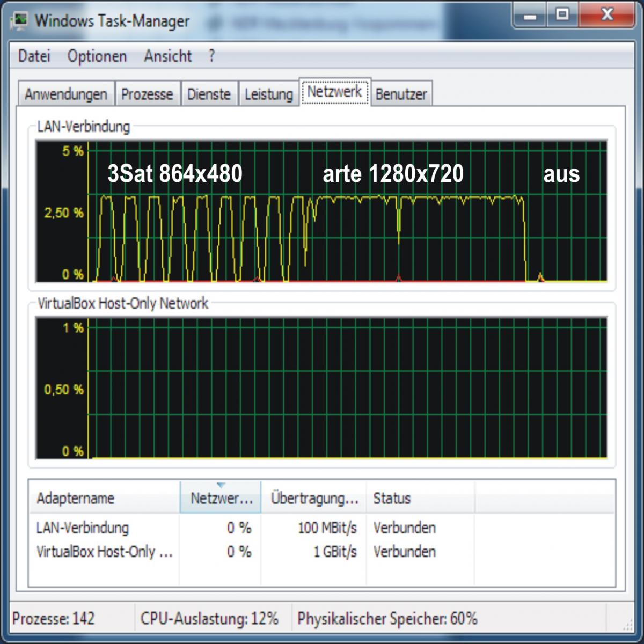The image size is (644, 644).
Task: Click the 100 MBit/s speed cell
Action: 327,528
